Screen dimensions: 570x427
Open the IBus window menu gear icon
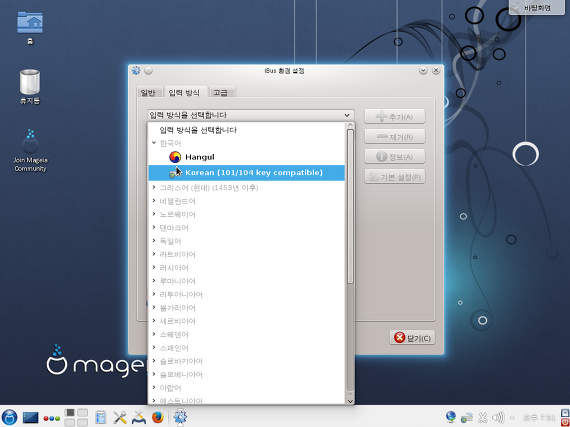point(136,71)
